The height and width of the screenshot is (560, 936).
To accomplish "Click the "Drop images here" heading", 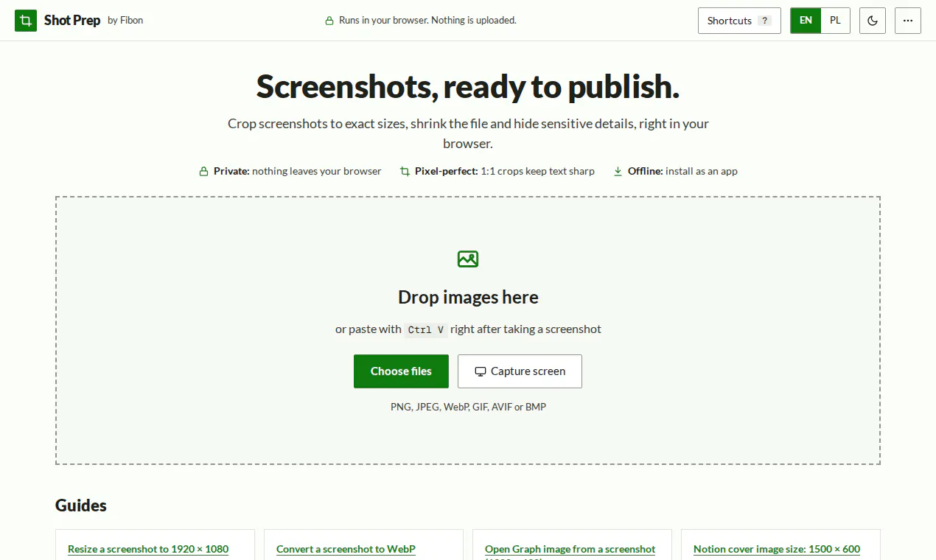I will (x=468, y=297).
